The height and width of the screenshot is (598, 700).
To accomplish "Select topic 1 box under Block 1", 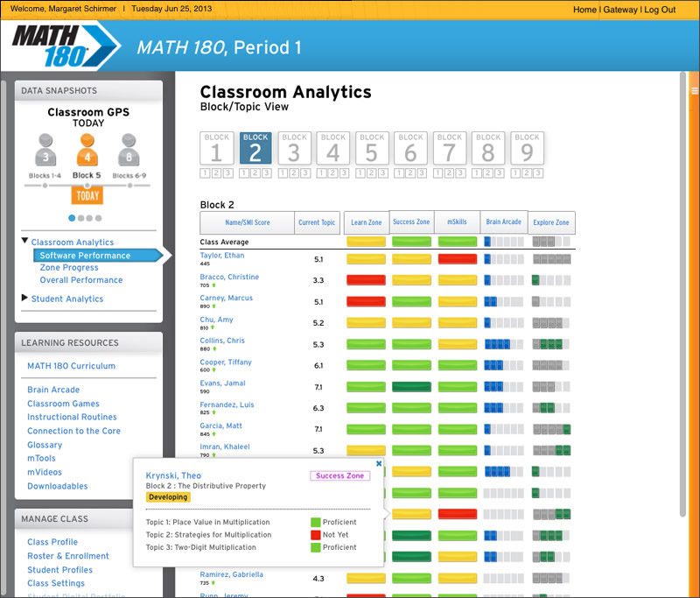I will click(x=205, y=173).
